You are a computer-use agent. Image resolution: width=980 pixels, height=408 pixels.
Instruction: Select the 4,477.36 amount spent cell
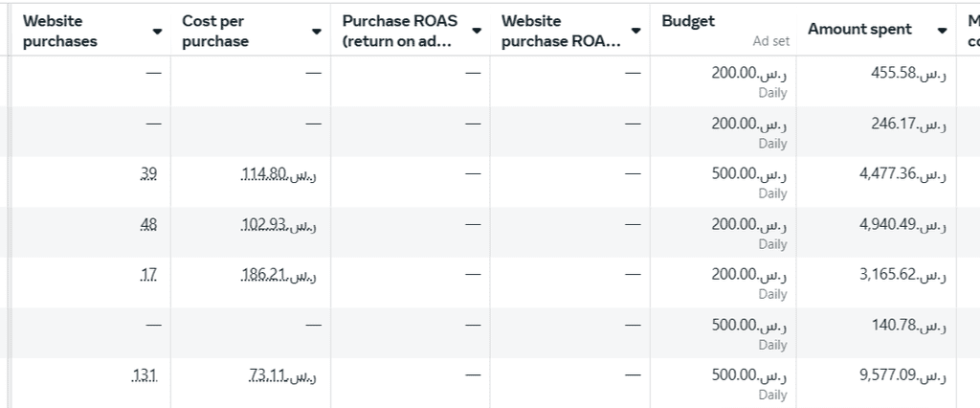(902, 174)
